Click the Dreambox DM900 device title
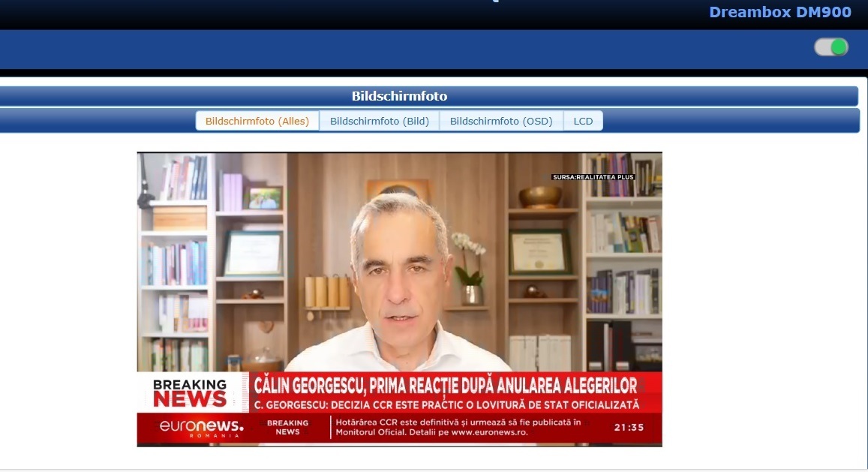The height and width of the screenshot is (472, 868). (x=779, y=12)
